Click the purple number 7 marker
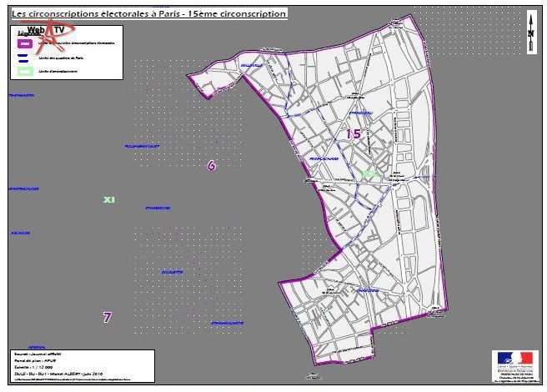Viewport: 547px width, 392px height. coord(107,318)
